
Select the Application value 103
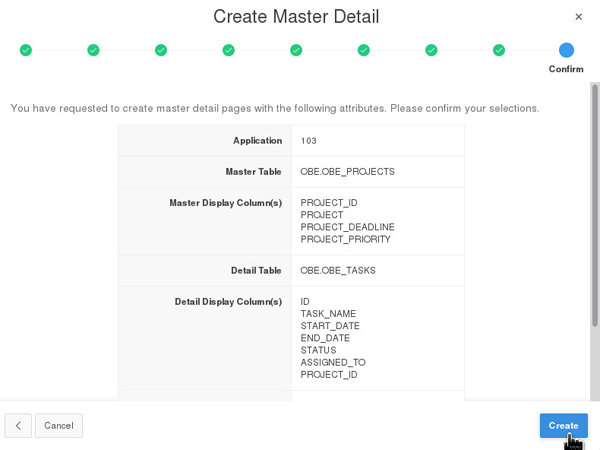308,141
